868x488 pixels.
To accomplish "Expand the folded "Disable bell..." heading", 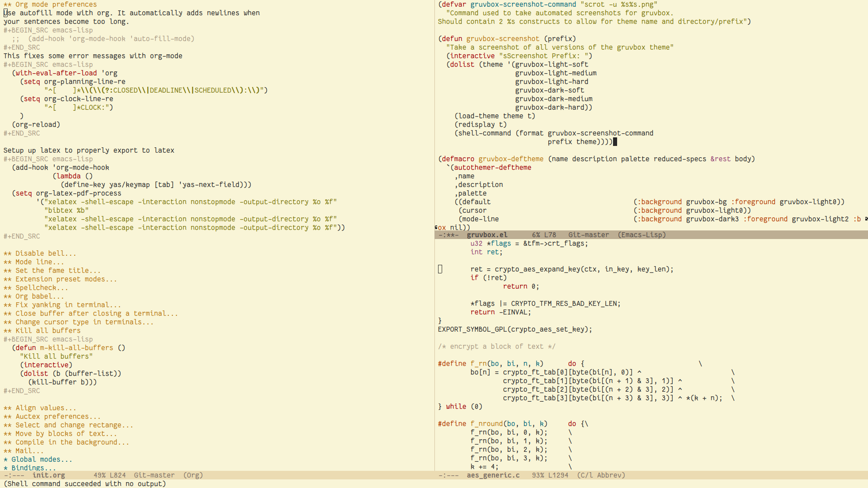I will 46,253.
